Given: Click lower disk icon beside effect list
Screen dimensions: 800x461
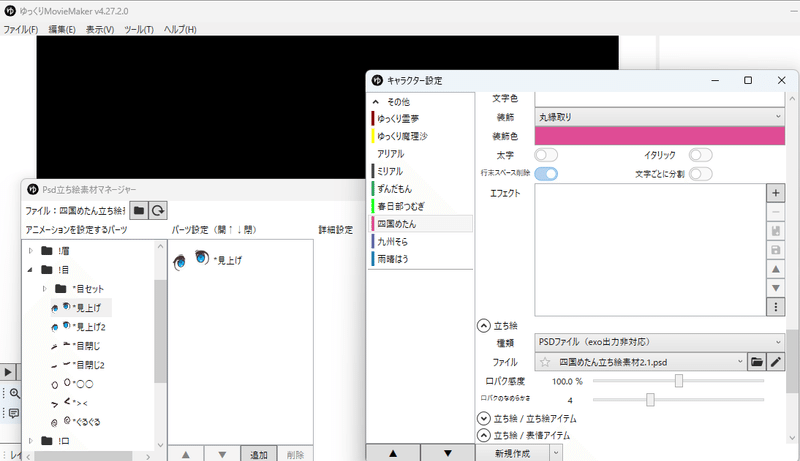Looking at the screenshot, I should click(776, 250).
